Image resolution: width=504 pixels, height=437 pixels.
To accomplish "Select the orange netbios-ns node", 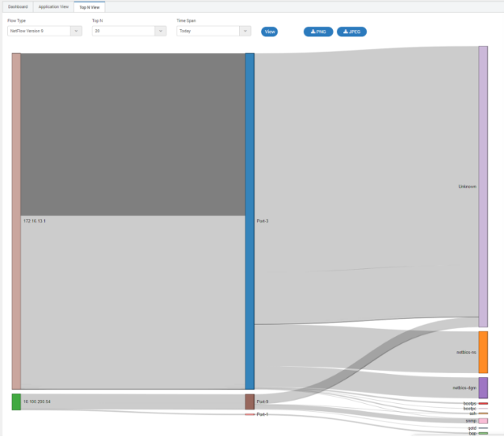I will coord(483,352).
